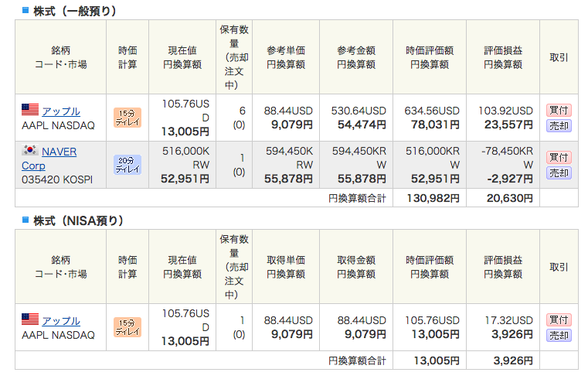Click the blue square beside 株式（NISA預り）
Viewport: 588px width, 386px height.
pyautogui.click(x=25, y=220)
